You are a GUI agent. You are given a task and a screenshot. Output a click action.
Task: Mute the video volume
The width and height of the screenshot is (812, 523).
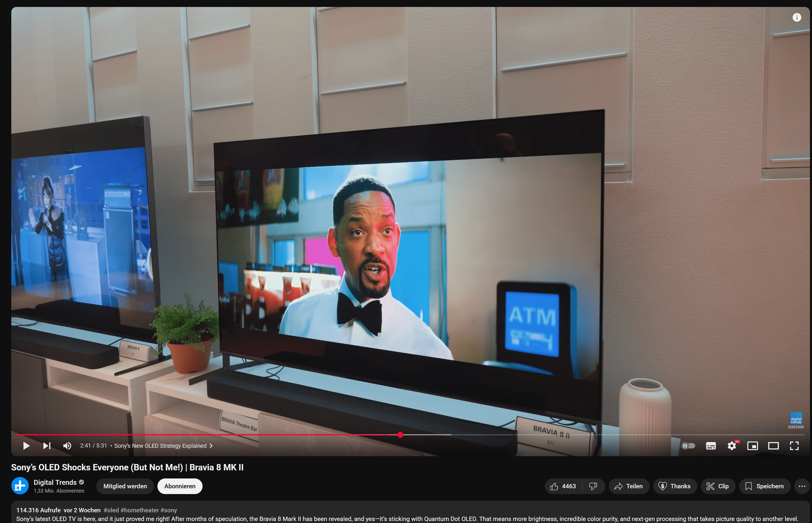(67, 445)
